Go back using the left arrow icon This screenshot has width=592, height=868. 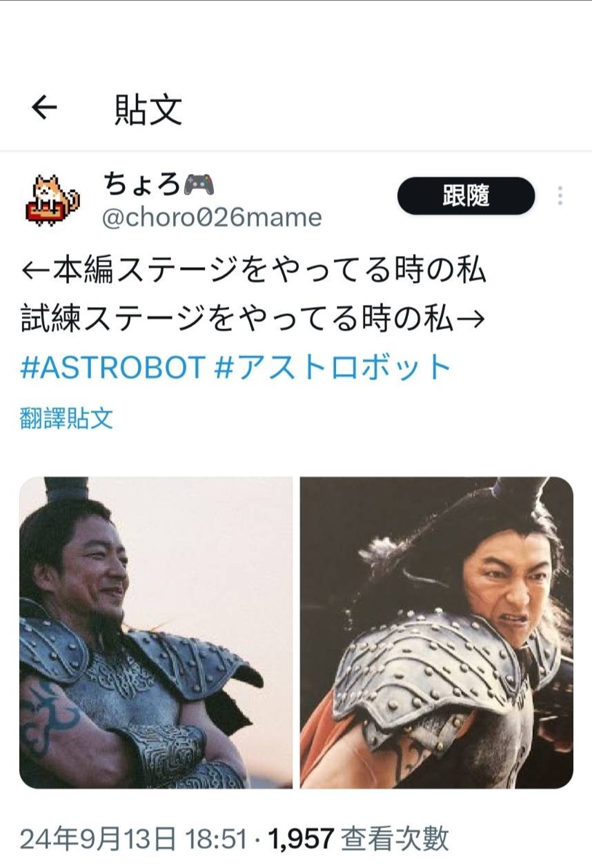point(44,108)
